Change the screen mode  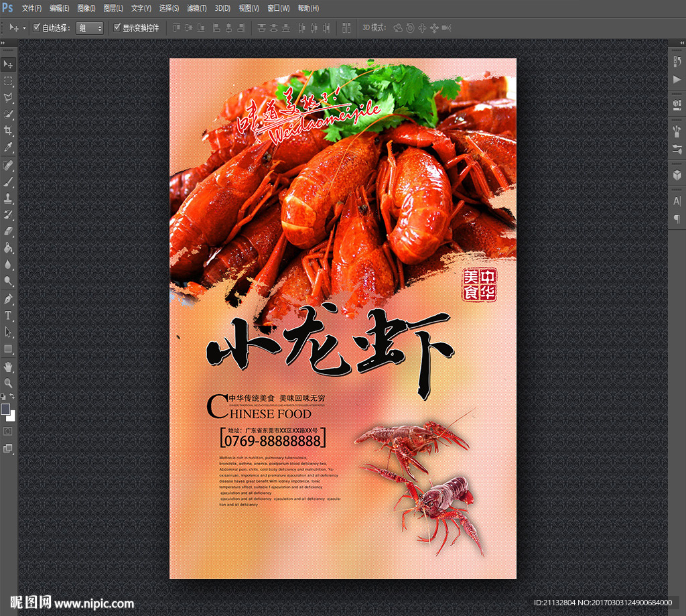point(8,448)
